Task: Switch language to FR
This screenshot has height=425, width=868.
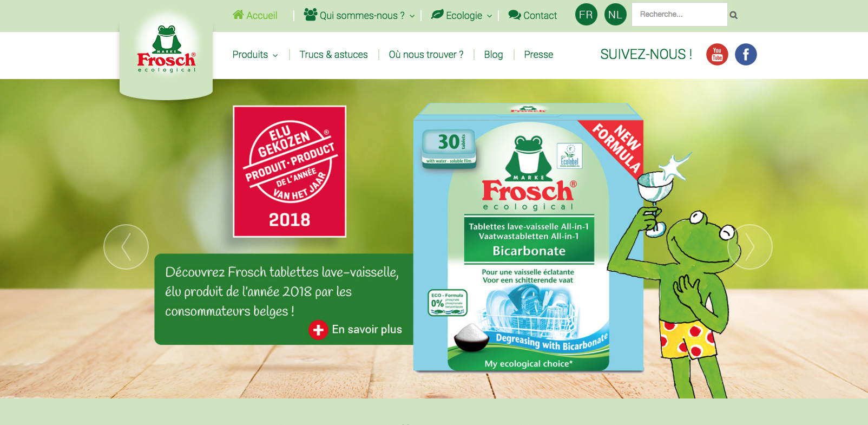Action: tap(586, 15)
